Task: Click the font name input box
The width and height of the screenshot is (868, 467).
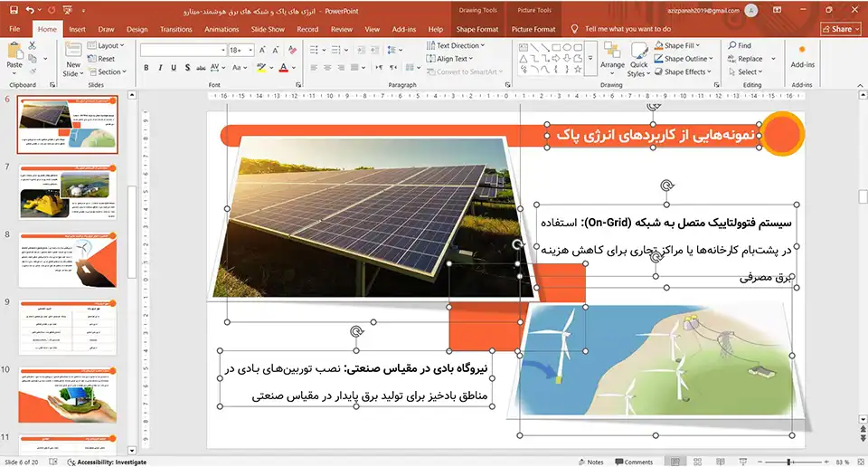Action: pyautogui.click(x=184, y=50)
